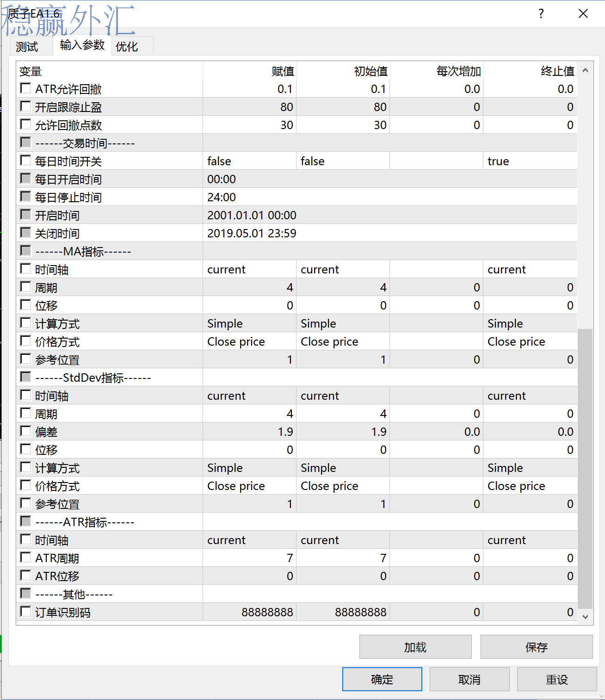Toggle the 每日开启时间 checkbox
This screenshot has width=605, height=700.
(26, 178)
